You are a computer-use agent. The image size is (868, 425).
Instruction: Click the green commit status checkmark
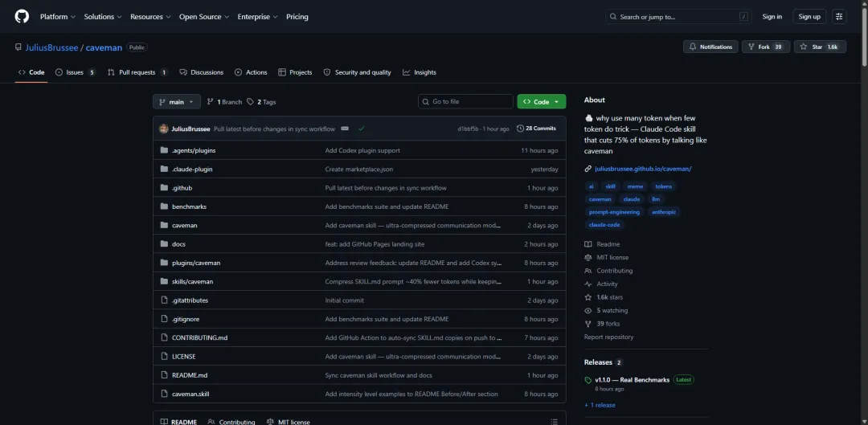coord(361,129)
